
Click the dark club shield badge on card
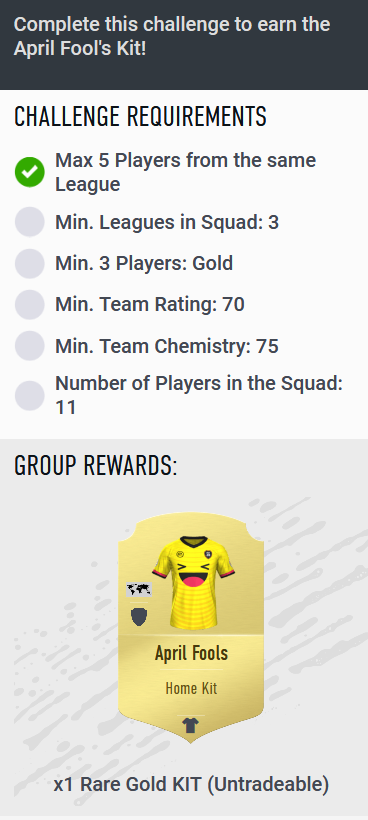tap(139, 617)
